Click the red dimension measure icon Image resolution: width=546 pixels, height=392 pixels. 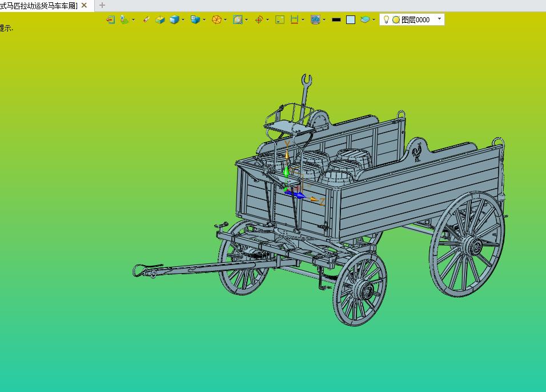point(294,20)
